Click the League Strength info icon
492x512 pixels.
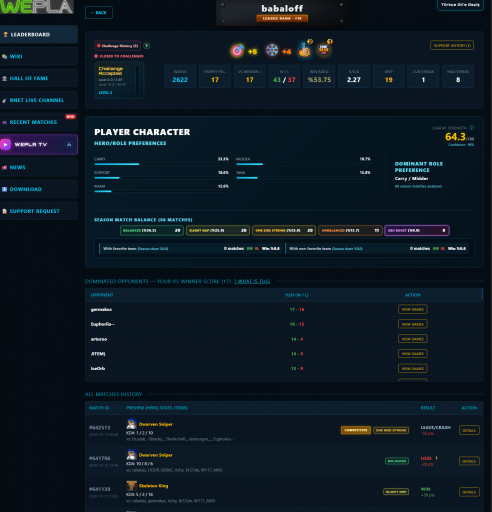472,128
